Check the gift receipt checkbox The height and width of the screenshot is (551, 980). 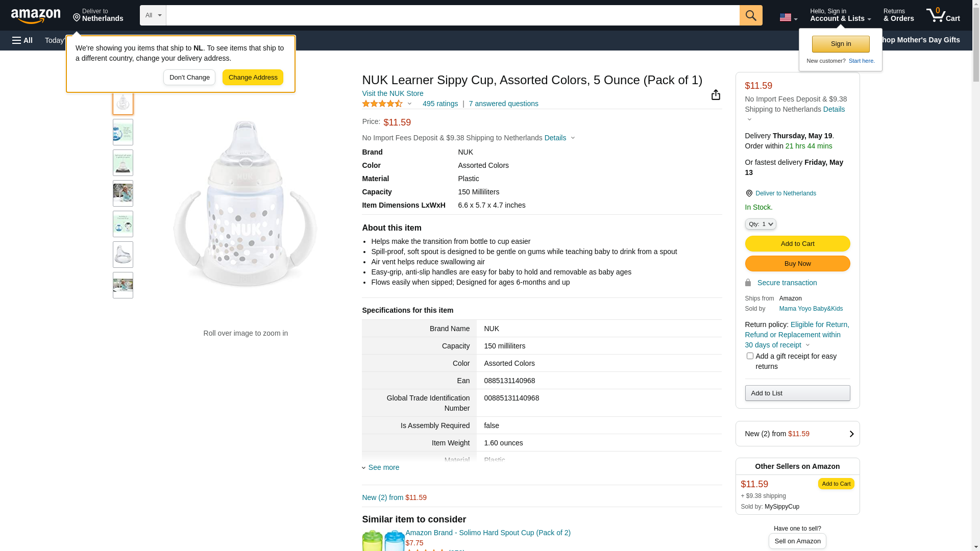(750, 356)
